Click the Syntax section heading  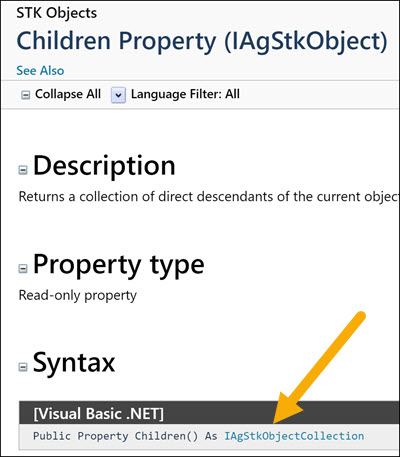74,363
